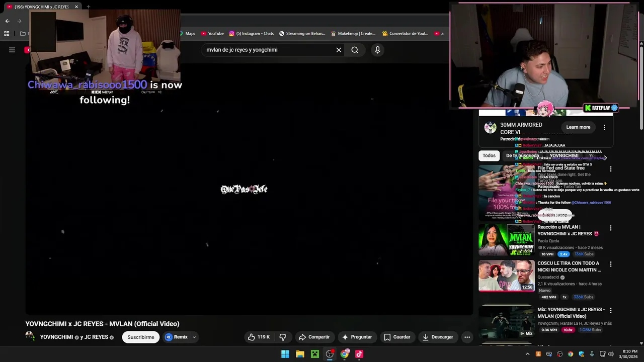Click the Remix button
This screenshot has width=644, height=362.
[177, 337]
